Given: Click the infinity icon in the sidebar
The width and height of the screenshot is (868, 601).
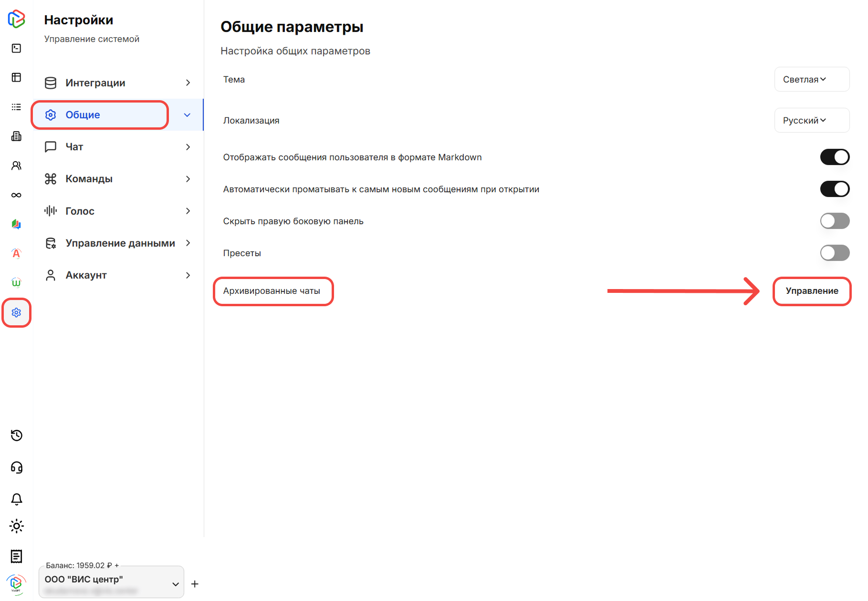Looking at the screenshot, I should point(16,195).
